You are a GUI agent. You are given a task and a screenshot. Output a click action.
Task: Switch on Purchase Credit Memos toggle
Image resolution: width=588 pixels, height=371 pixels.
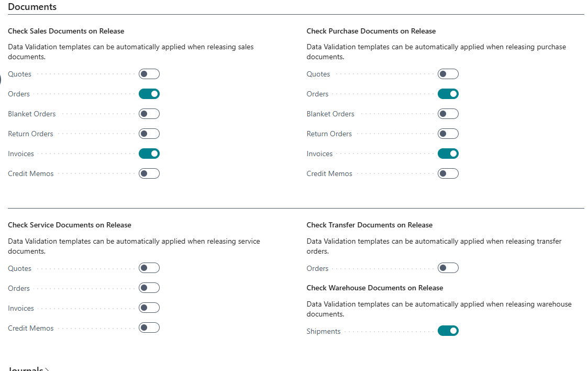click(x=448, y=173)
